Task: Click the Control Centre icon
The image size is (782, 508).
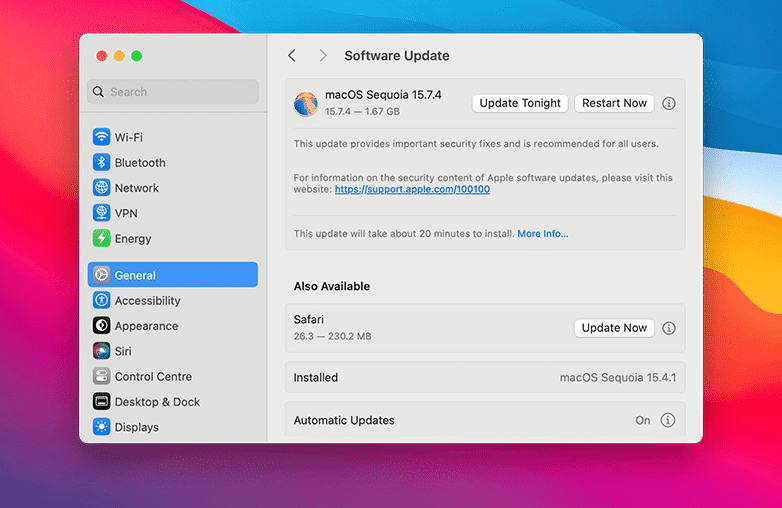Action: pos(101,377)
